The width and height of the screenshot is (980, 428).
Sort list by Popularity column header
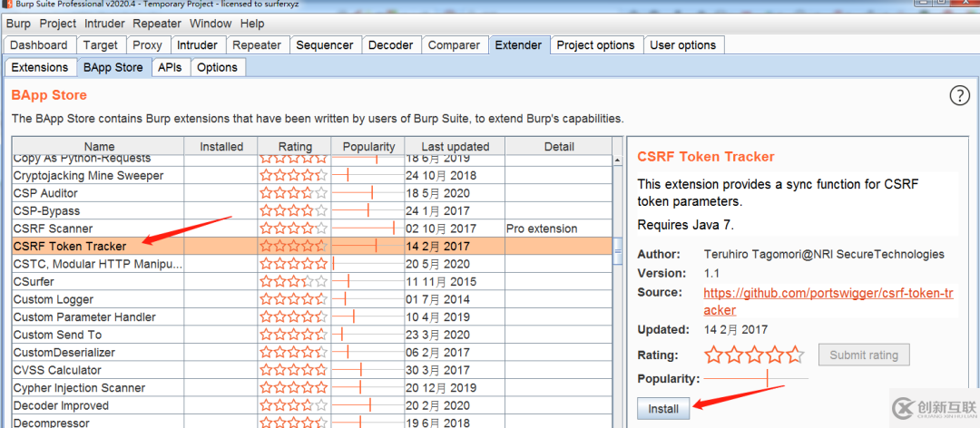368,146
